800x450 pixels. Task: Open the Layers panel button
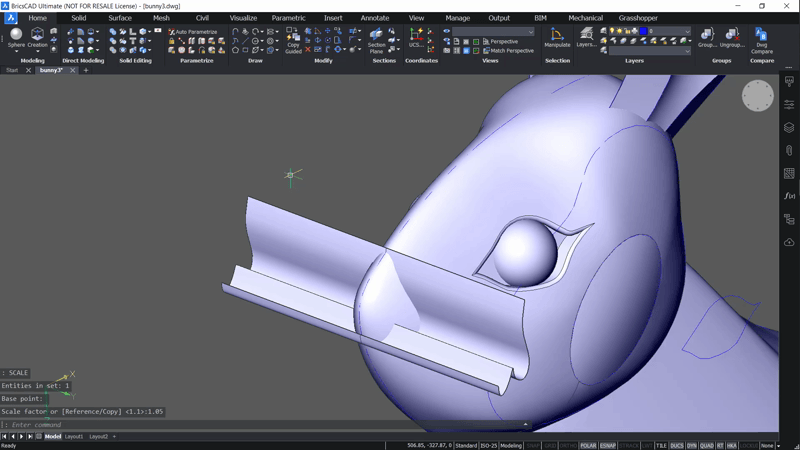click(x=587, y=38)
